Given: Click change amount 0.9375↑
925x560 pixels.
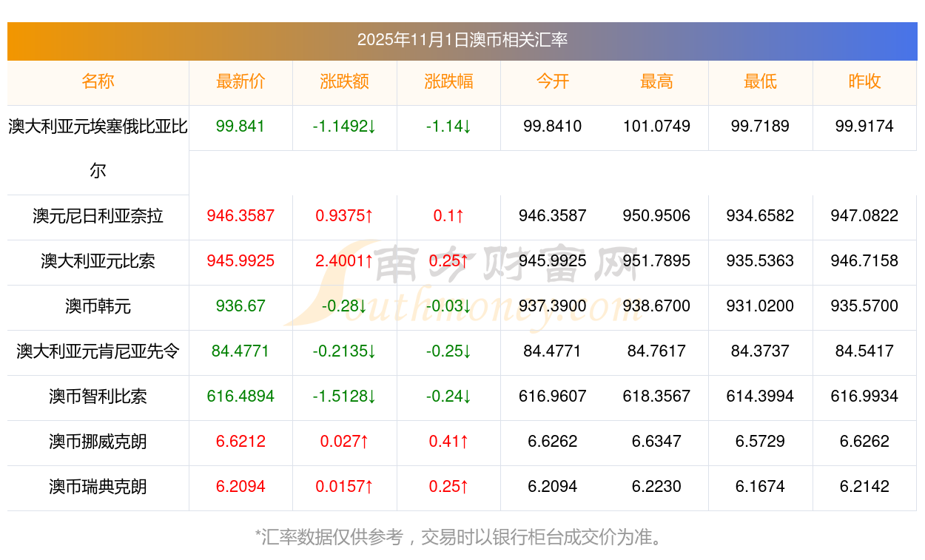Looking at the screenshot, I should pos(345,216).
